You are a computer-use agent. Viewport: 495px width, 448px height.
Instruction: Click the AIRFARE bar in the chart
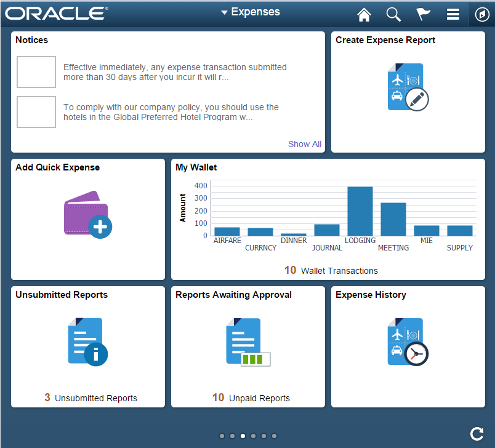227,231
